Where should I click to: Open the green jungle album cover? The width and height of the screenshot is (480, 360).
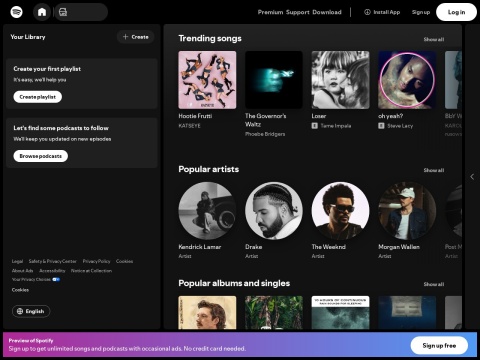coord(274,313)
